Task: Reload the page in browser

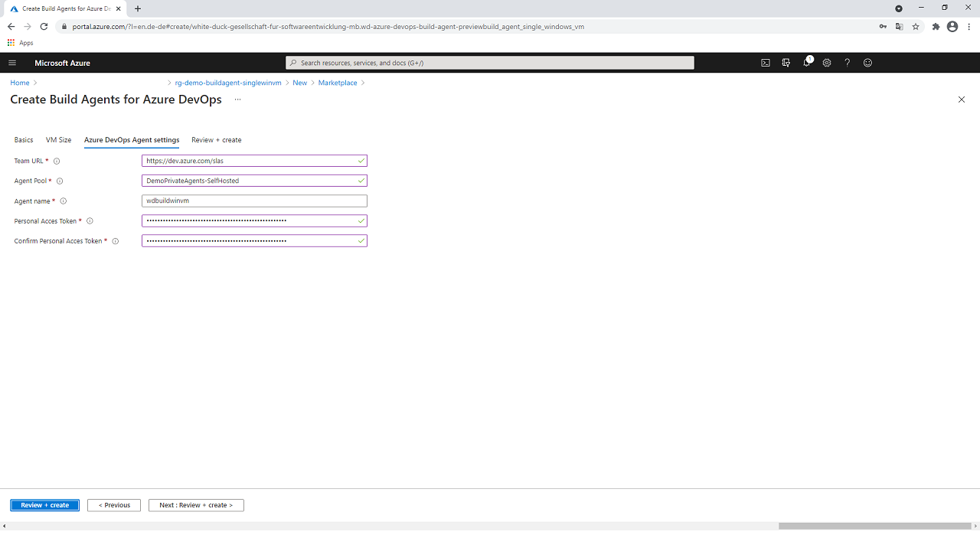Action: 44,26
